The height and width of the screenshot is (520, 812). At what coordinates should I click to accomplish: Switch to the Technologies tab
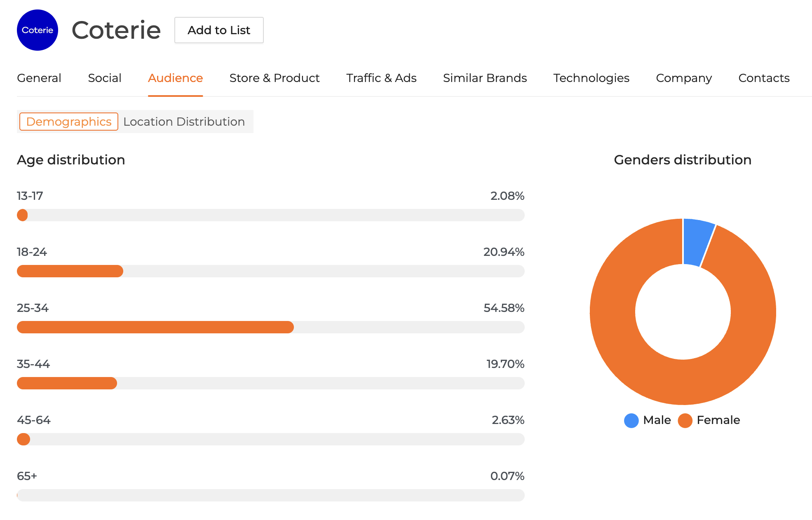[591, 78]
